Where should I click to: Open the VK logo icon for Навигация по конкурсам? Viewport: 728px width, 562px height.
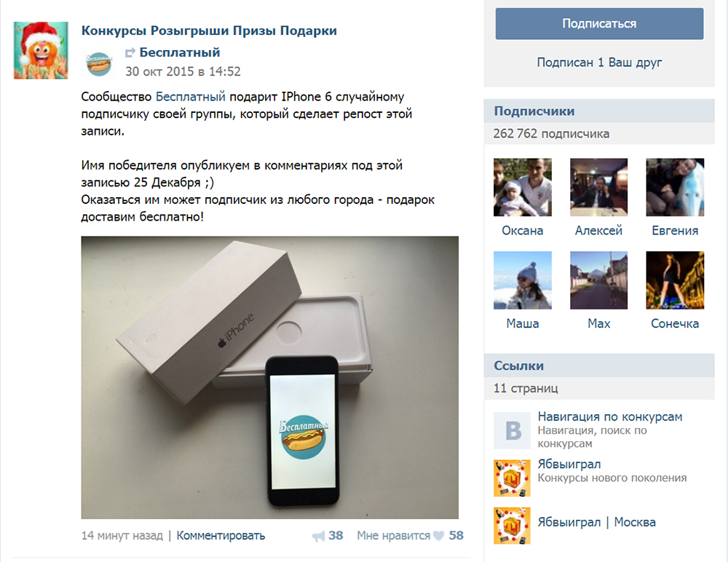[512, 430]
